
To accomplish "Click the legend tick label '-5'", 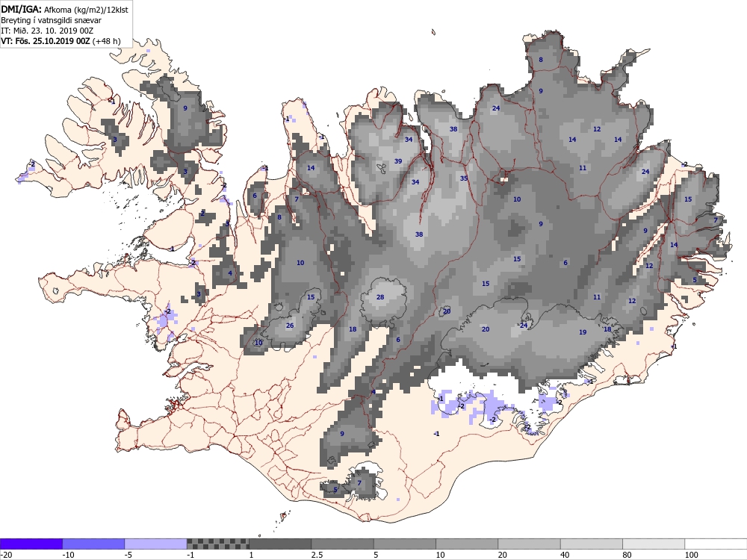I will tap(129, 555).
